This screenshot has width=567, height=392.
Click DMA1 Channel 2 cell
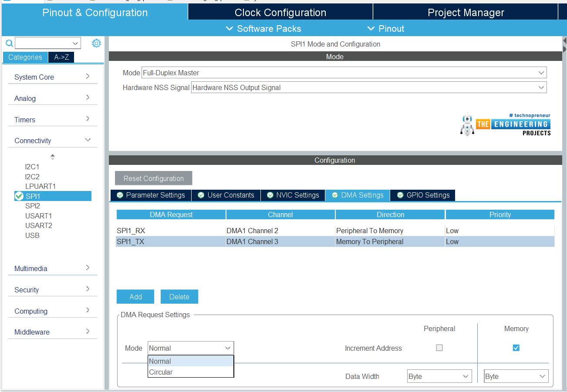[x=280, y=231]
